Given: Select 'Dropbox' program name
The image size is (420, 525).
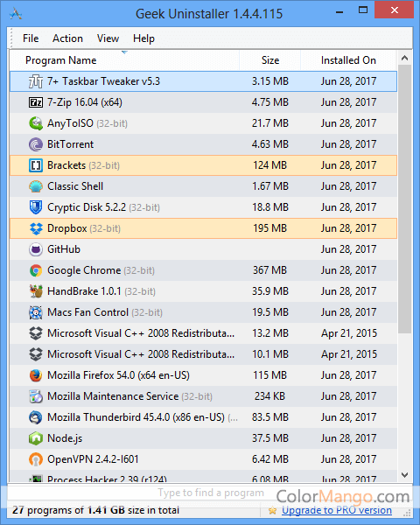Looking at the screenshot, I should point(67,228).
